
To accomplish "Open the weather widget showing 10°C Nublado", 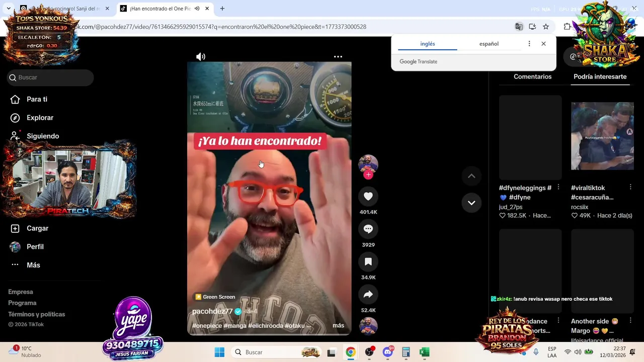I will point(25,352).
